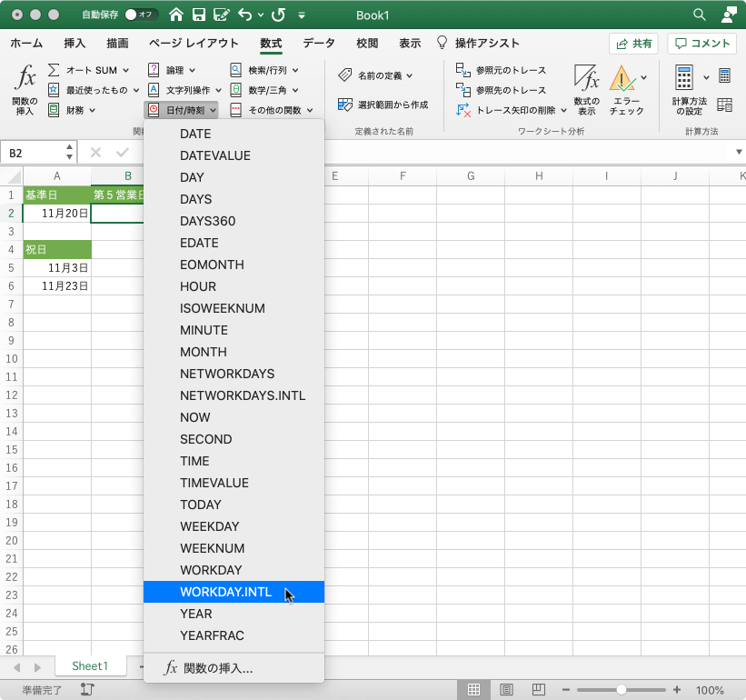Image resolution: width=746 pixels, height=700 pixels.
Task: Click the Logical functions icon
Action: (154, 70)
